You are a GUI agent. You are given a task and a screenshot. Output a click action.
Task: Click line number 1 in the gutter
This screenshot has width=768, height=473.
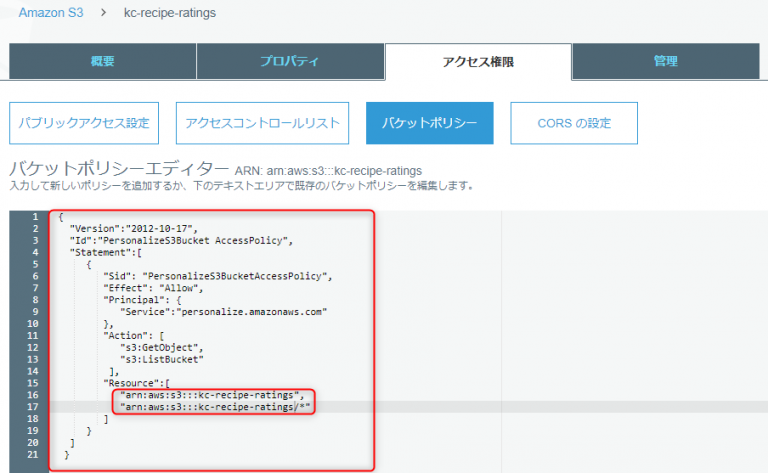pos(35,216)
